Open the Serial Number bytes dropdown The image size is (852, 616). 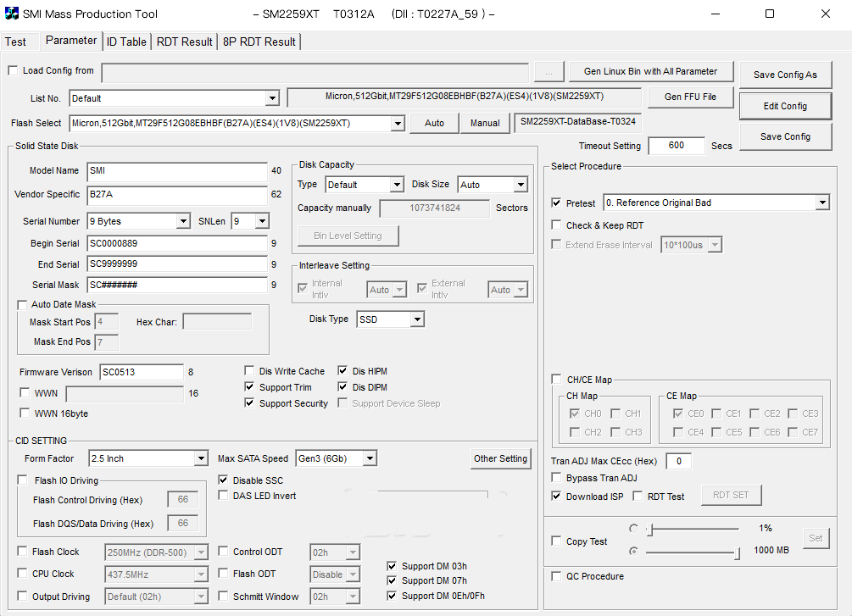183,221
